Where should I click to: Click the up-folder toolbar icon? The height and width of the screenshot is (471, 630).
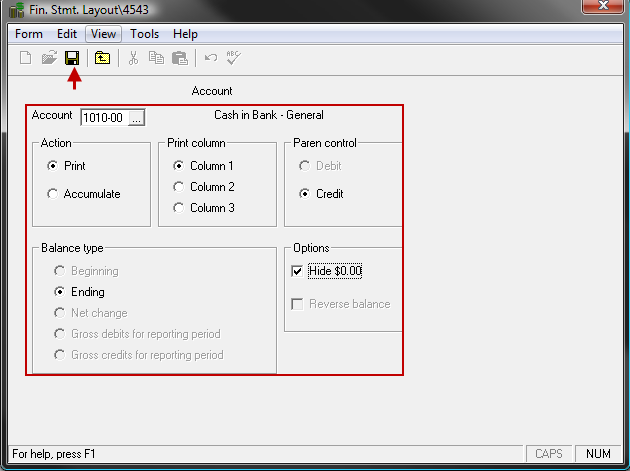(x=102, y=58)
